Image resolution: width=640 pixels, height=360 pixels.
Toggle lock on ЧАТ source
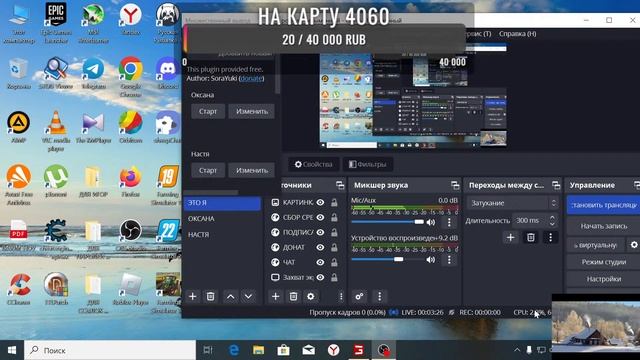tap(334, 262)
